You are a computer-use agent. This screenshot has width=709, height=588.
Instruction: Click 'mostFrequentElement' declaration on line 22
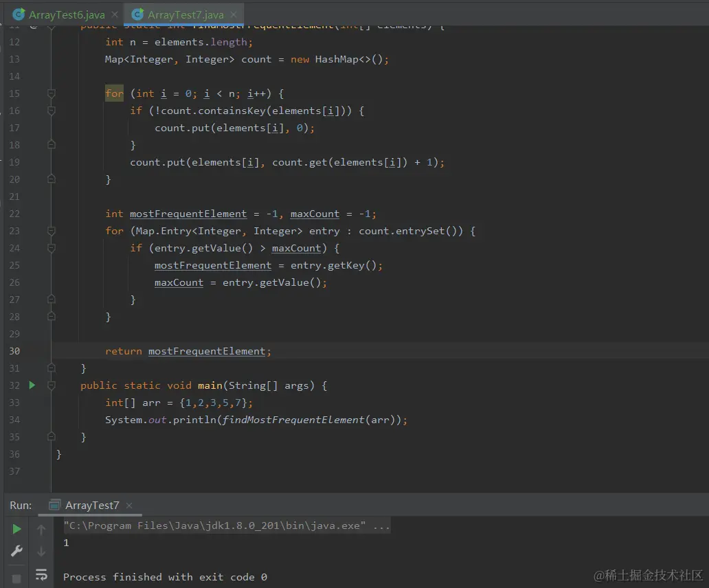click(188, 214)
